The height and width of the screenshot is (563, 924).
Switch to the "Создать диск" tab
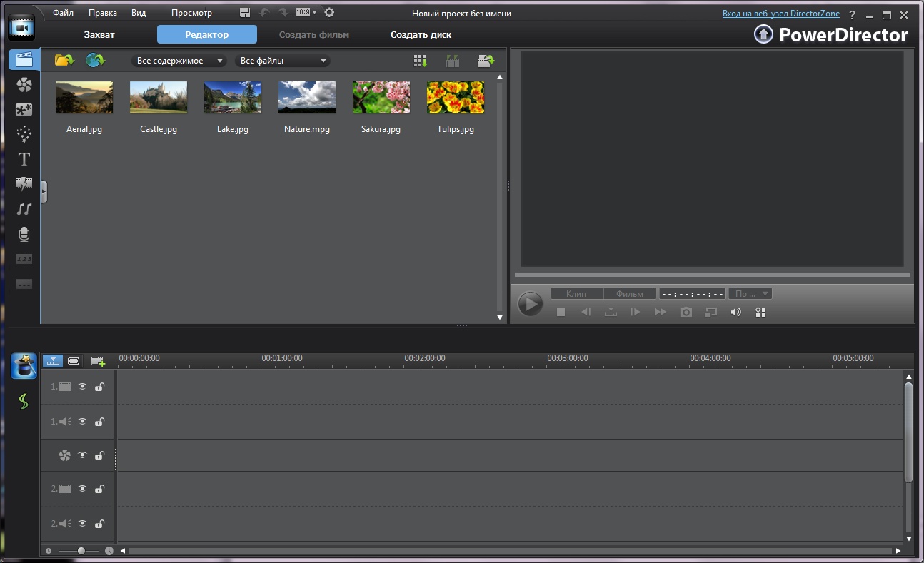tap(421, 34)
